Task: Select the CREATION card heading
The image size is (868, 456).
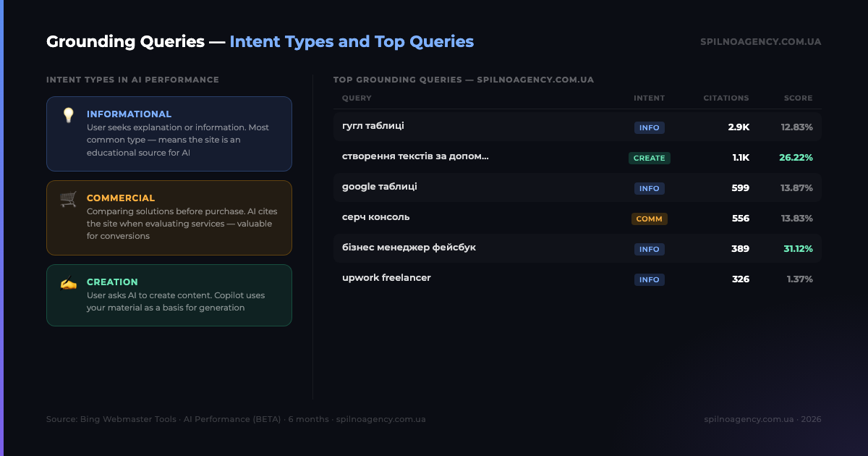Action: (112, 282)
